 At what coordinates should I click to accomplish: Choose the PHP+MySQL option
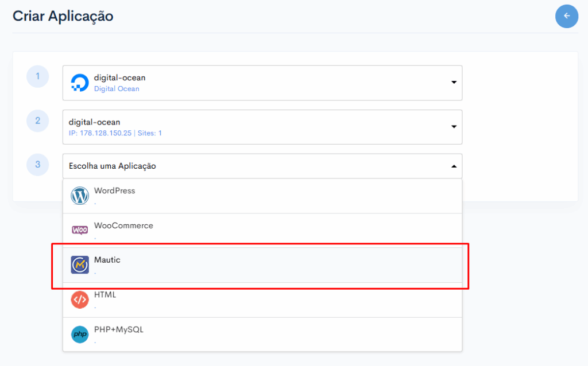coord(262,334)
